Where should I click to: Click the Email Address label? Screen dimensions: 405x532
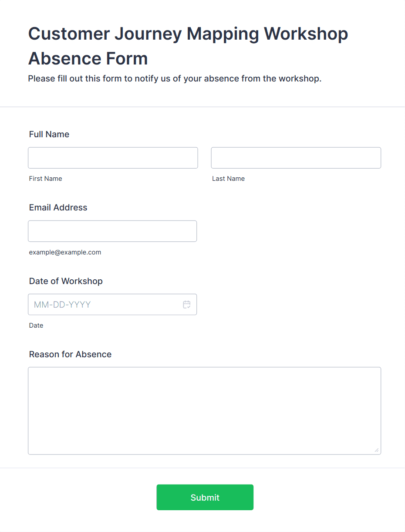click(x=58, y=207)
